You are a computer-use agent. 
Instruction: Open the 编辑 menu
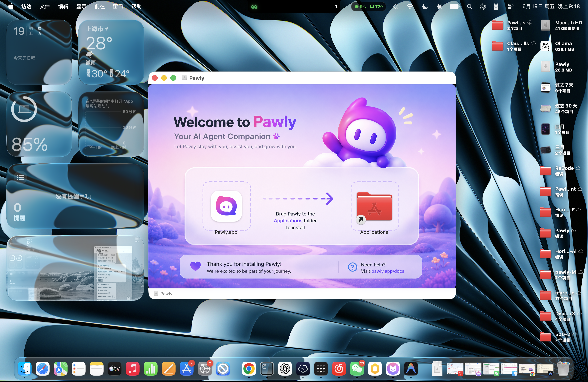point(63,6)
